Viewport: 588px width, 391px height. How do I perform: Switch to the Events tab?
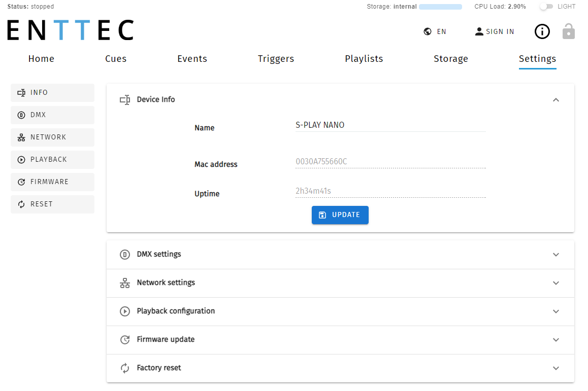192,59
